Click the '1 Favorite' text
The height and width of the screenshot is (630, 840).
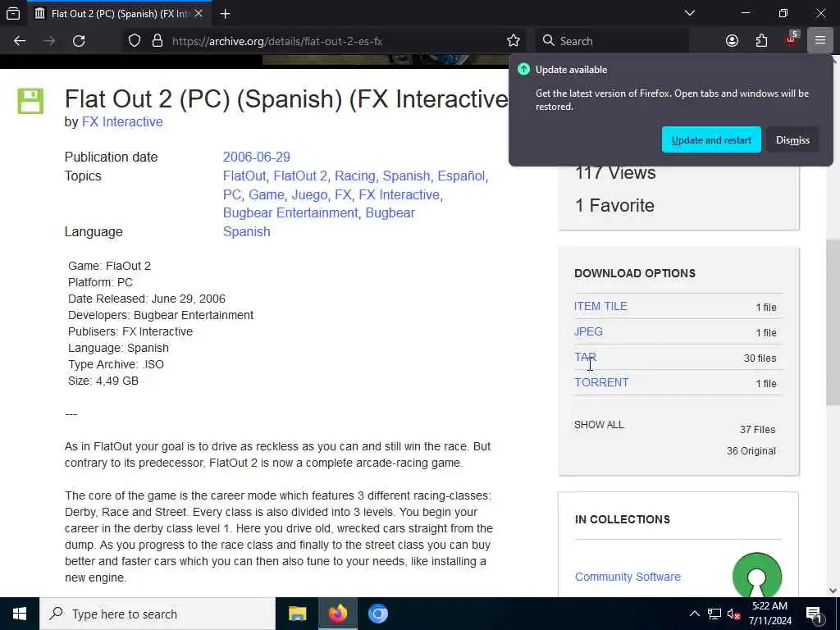click(x=614, y=205)
